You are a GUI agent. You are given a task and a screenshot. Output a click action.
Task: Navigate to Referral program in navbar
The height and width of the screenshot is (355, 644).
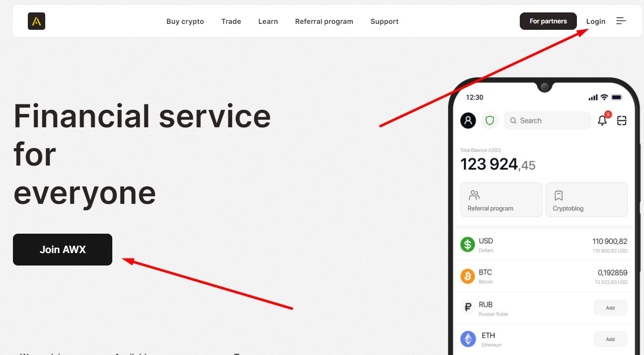pyautogui.click(x=324, y=21)
